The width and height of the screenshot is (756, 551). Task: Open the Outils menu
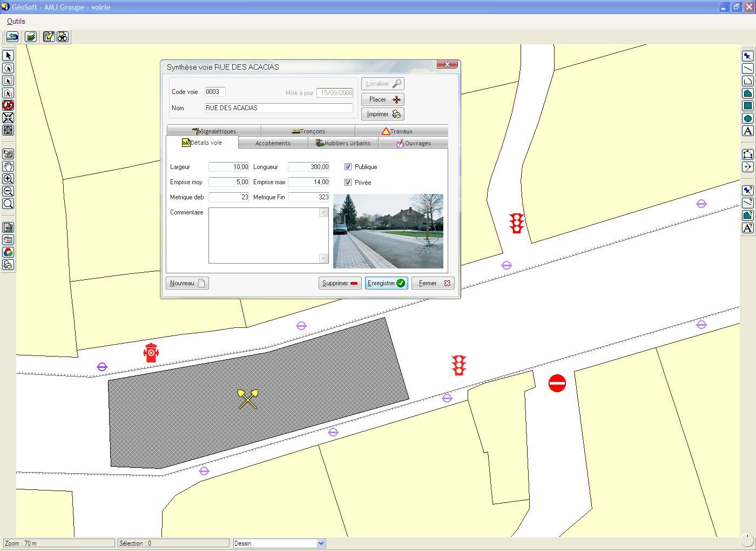click(16, 21)
